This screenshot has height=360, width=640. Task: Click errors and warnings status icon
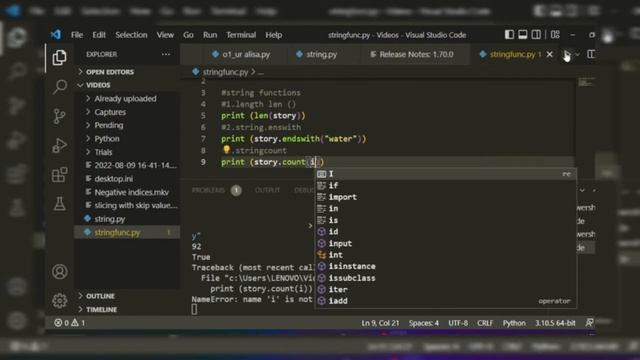(70, 323)
